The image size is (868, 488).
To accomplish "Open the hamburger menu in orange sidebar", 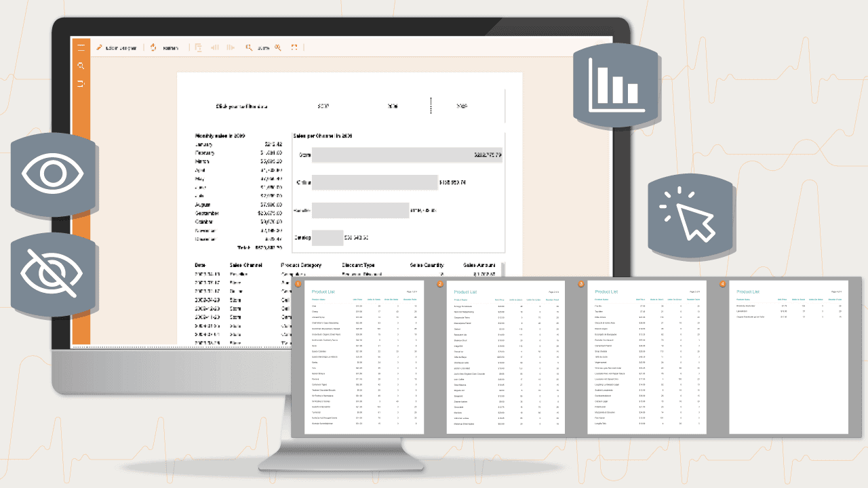I will tap(81, 47).
